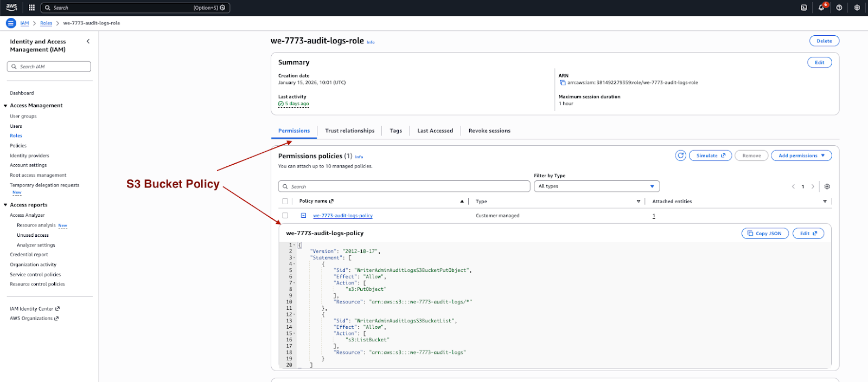Check the we-7773-audit-logs-policy row checkbox

[285, 216]
